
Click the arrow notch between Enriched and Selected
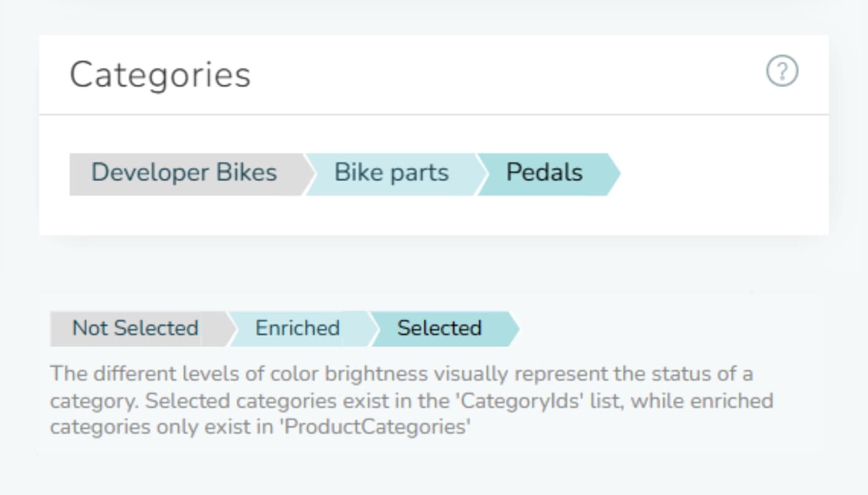click(371, 329)
